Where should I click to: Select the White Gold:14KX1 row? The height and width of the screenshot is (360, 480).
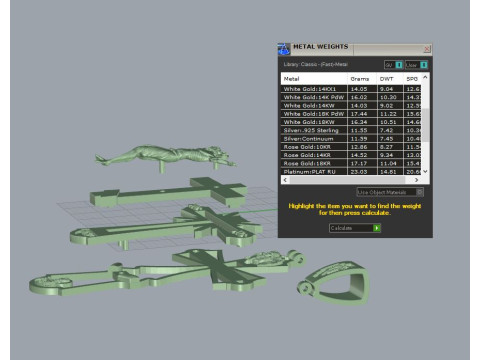(x=351, y=89)
